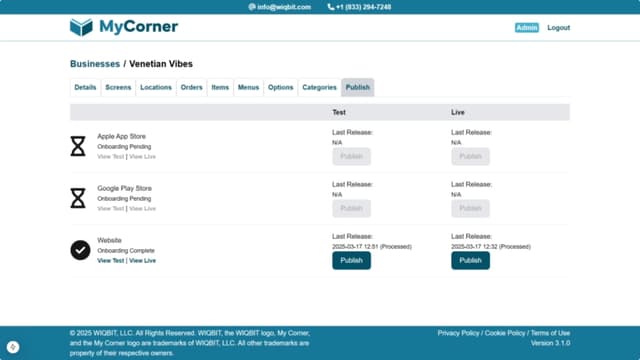This screenshot has height=360, width=640.
Task: Click the WIQBIT copyright notice in the footer
Action: coord(190,343)
